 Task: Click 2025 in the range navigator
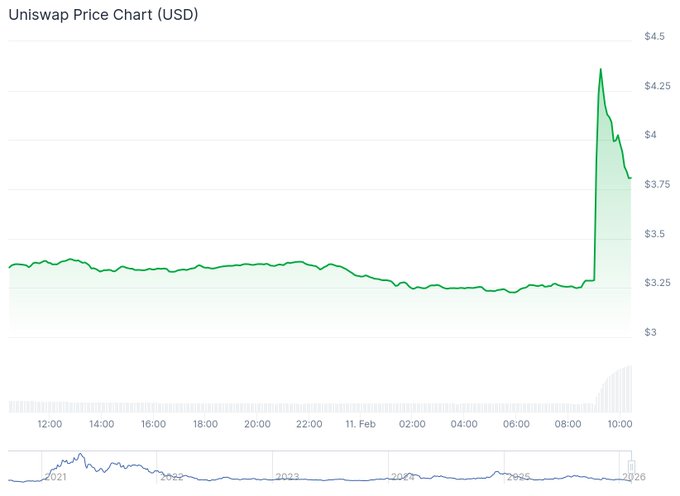(x=518, y=477)
